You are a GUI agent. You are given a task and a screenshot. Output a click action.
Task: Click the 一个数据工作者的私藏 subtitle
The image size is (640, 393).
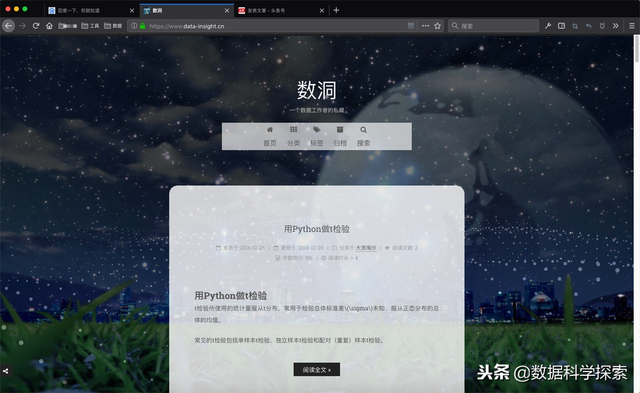[318, 110]
